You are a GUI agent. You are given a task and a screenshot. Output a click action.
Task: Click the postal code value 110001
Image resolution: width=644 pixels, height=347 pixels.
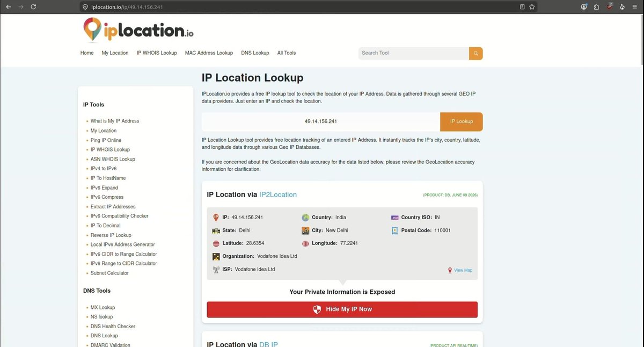pyautogui.click(x=443, y=230)
